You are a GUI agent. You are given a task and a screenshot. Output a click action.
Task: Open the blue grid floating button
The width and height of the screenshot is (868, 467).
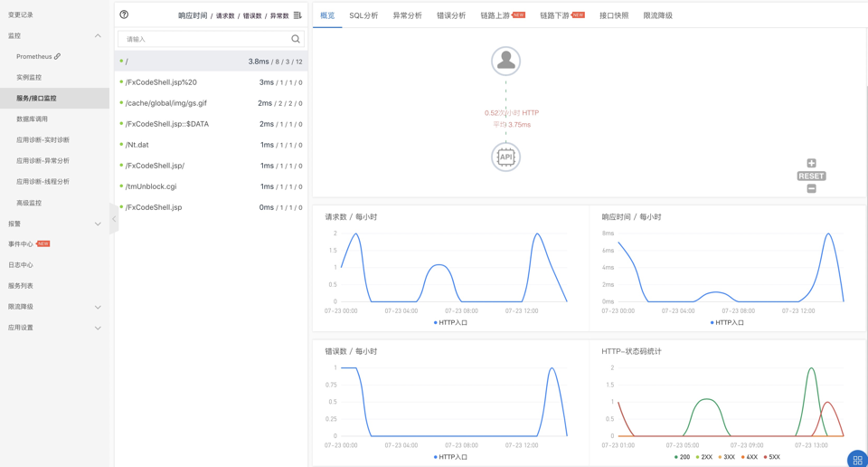[857, 459]
